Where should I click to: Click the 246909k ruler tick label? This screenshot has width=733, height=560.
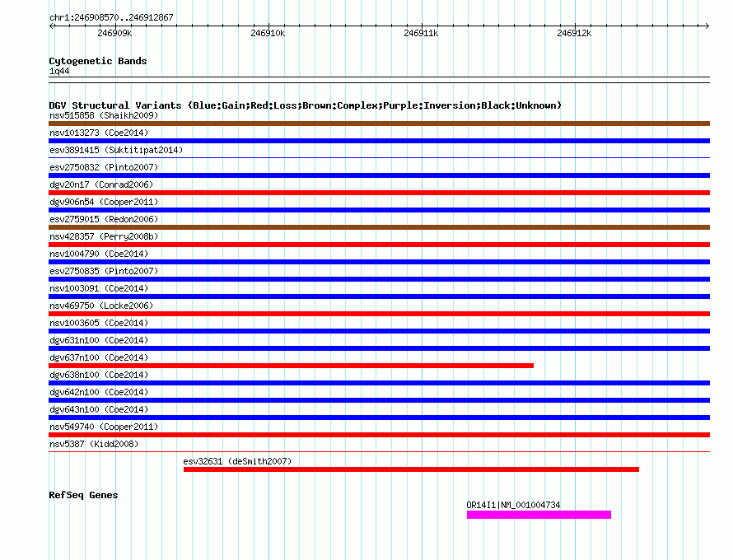click(x=114, y=33)
